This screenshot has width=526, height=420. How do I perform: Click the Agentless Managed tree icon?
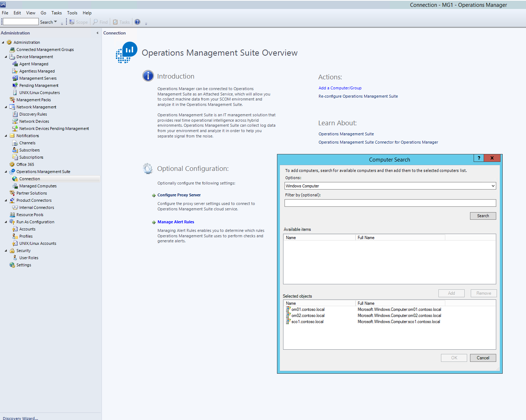[x=15, y=71]
